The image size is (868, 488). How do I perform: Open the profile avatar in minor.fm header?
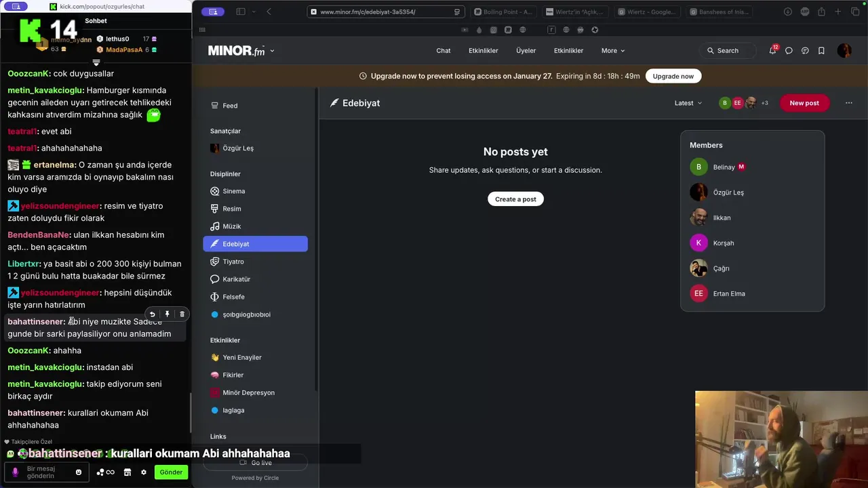[844, 51]
